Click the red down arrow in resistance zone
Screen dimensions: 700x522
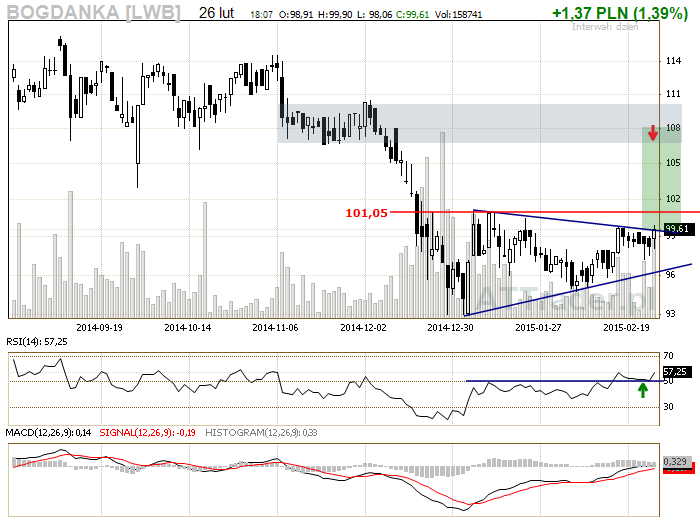coord(653,133)
